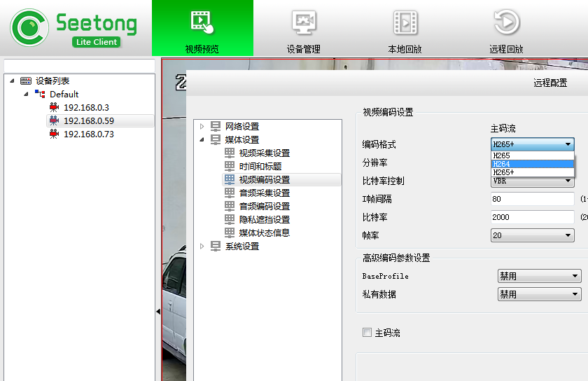This screenshot has height=381, width=588.
Task: Select 系统设置 tree label
Action: tap(242, 247)
